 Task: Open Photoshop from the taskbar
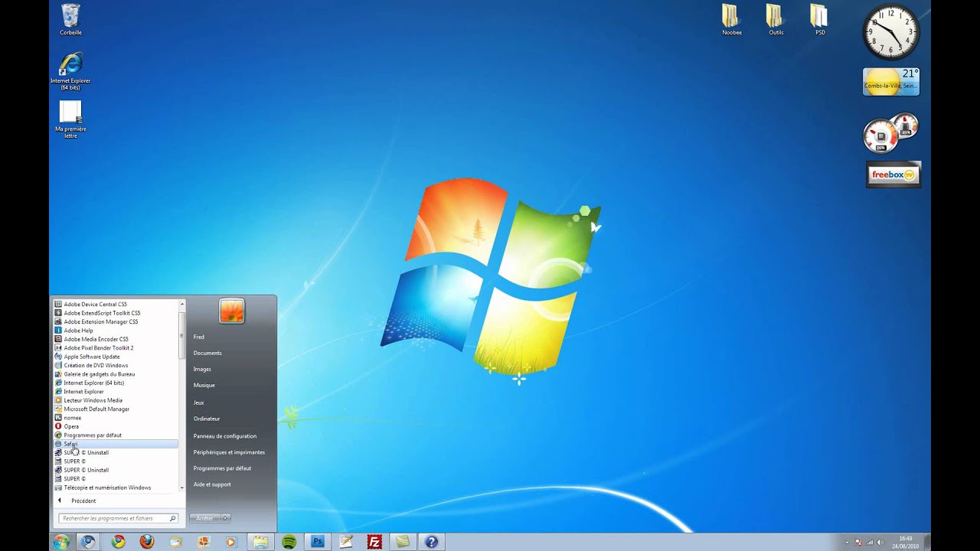pyautogui.click(x=317, y=542)
